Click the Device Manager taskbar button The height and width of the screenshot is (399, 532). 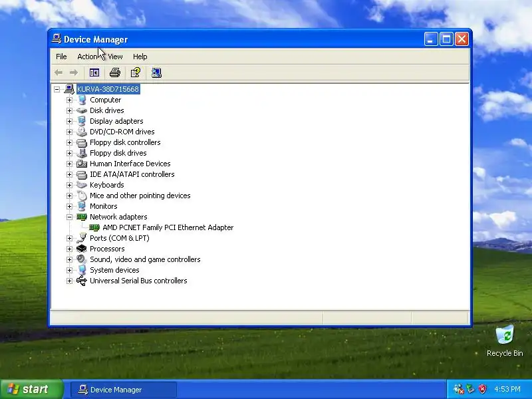point(124,390)
